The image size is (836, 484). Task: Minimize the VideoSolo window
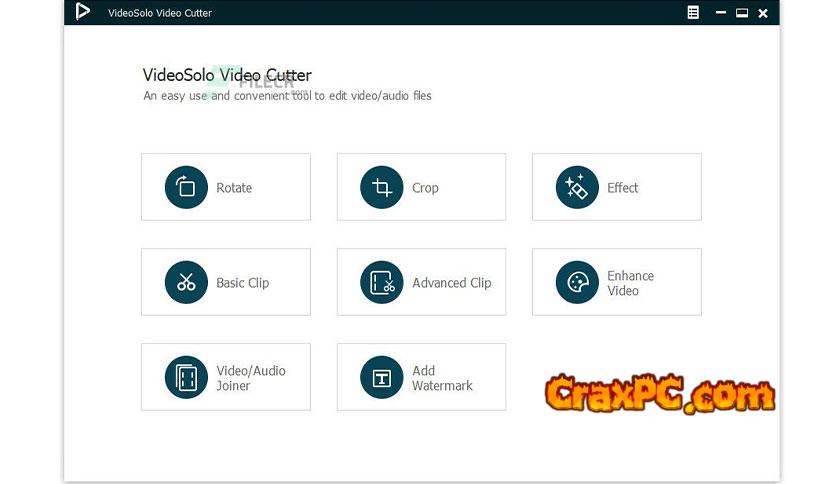[x=721, y=12]
